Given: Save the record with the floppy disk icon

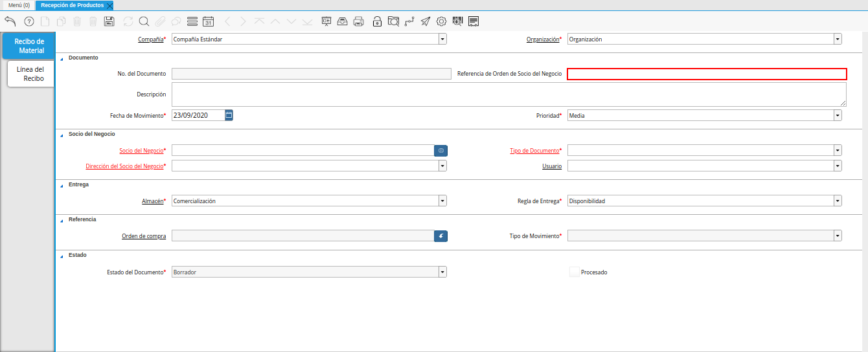Looking at the screenshot, I should pos(109,21).
